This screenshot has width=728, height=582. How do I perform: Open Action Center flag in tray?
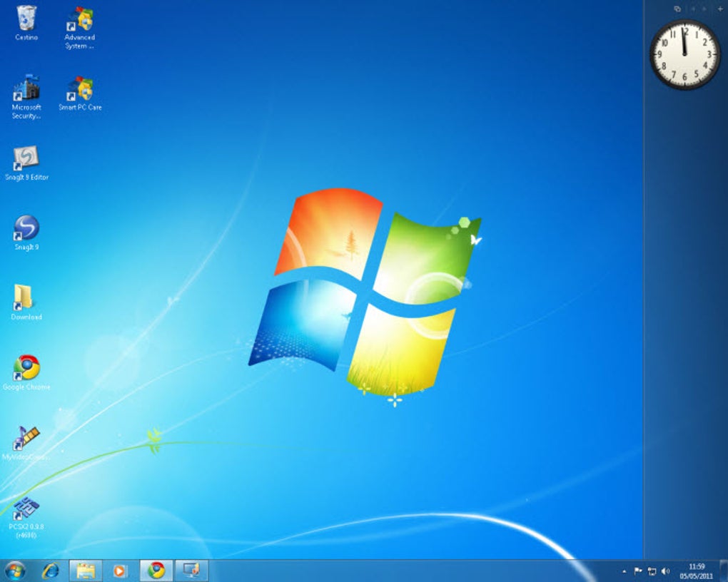(x=638, y=571)
